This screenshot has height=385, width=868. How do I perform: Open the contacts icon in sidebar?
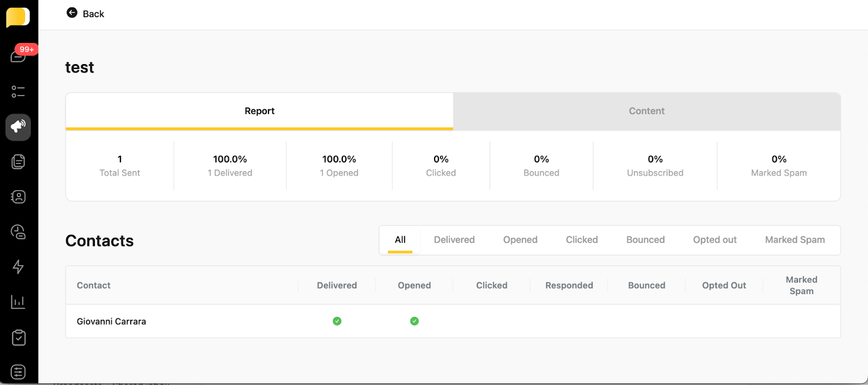point(18,197)
